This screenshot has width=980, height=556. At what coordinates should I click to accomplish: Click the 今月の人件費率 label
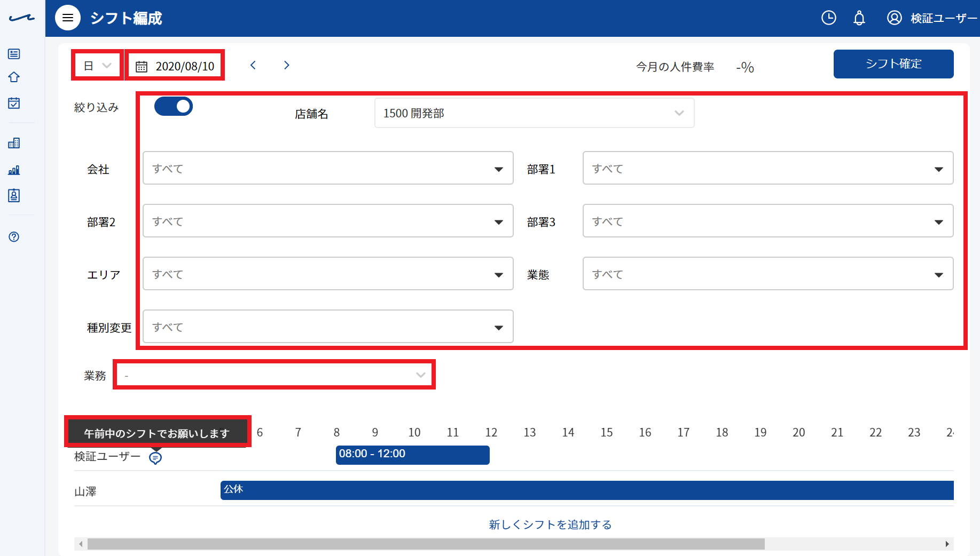pos(675,67)
